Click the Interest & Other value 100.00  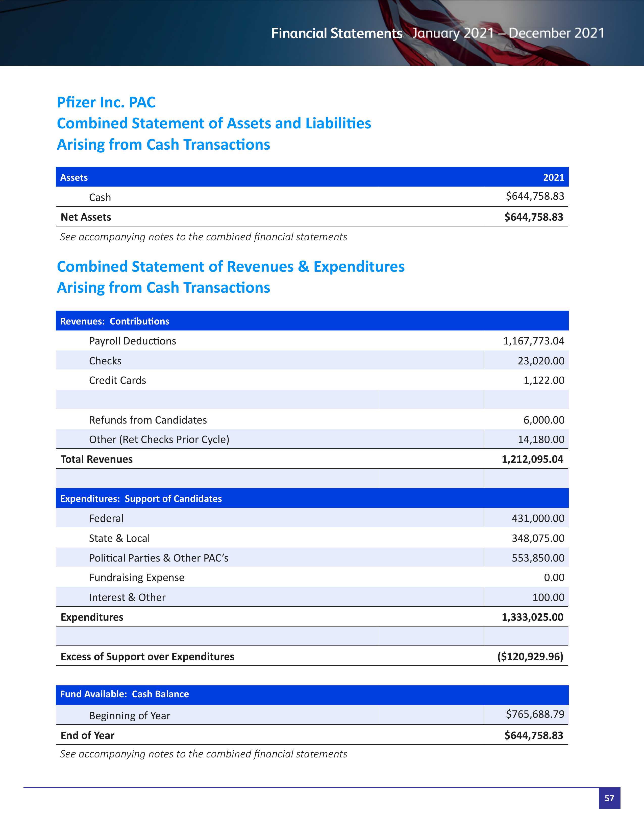[x=548, y=598]
